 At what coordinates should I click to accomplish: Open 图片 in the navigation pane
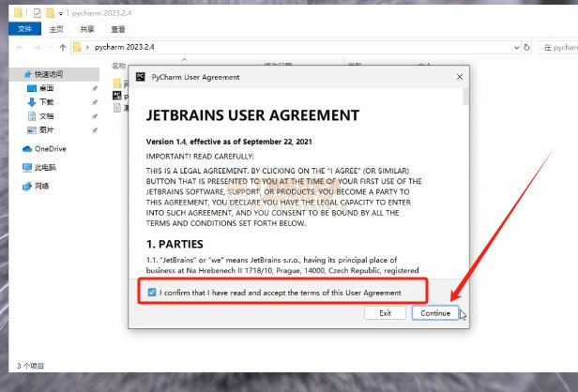tap(47, 130)
